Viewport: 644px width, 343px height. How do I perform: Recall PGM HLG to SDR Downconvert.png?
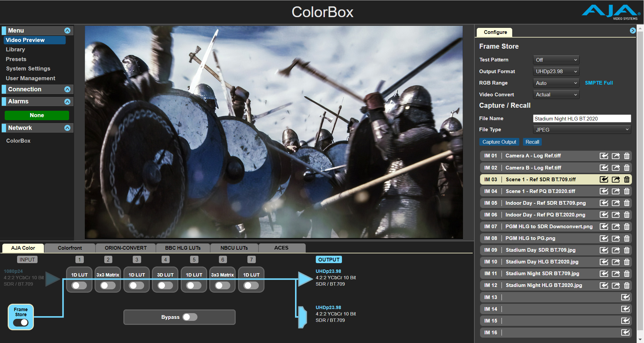604,227
